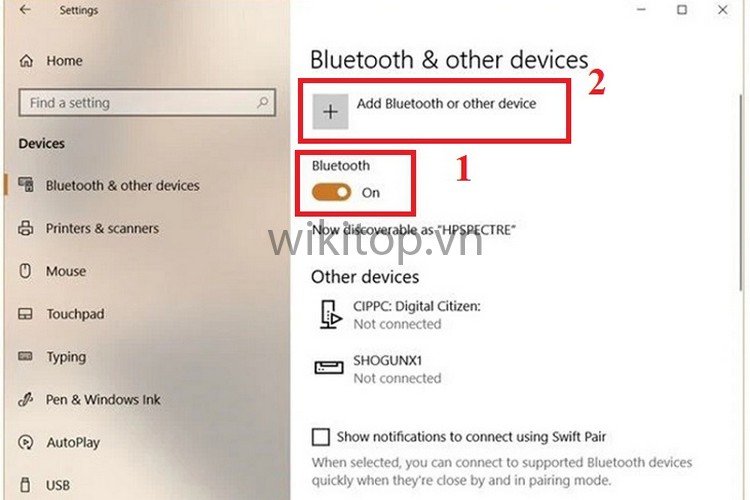This screenshot has width=750, height=500.
Task: Click the Touchpad icon in sidebar
Action: pos(25,314)
